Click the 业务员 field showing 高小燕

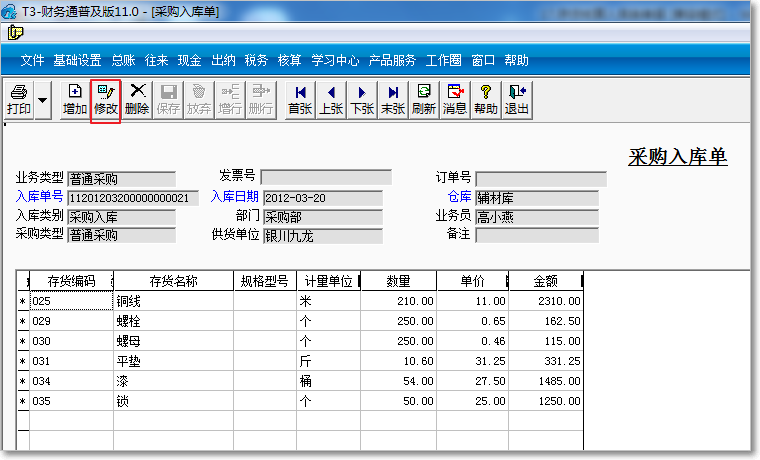(x=537, y=217)
